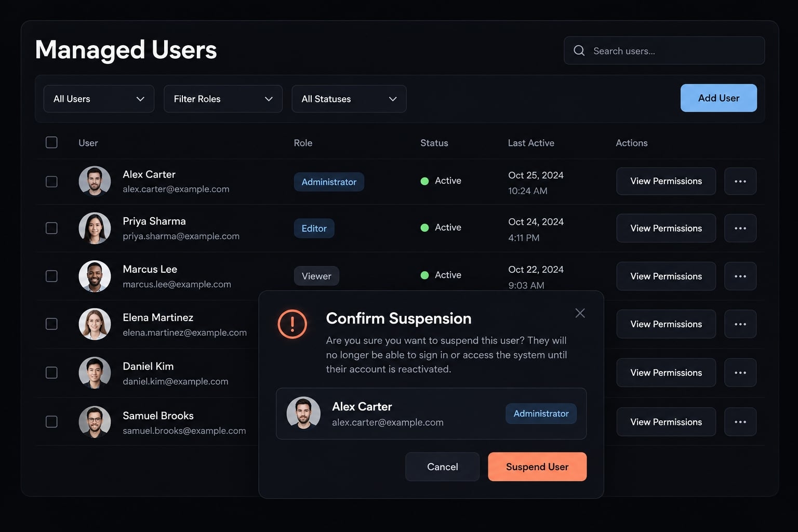Open more actions for Elena Martinez row

[740, 324]
